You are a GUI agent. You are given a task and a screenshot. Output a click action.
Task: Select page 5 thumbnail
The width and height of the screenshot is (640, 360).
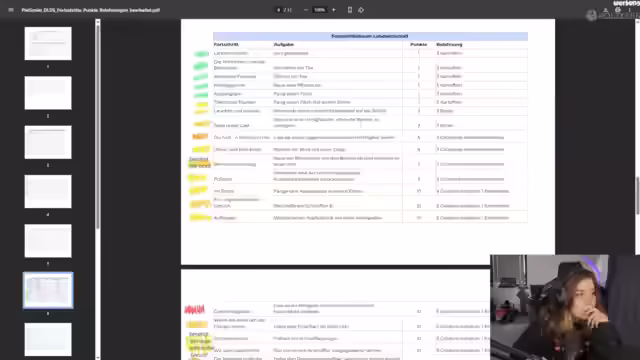click(x=48, y=241)
